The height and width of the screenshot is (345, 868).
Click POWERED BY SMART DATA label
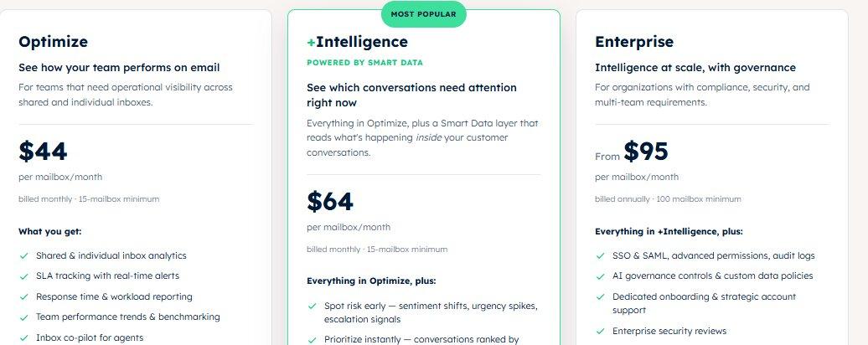click(364, 63)
